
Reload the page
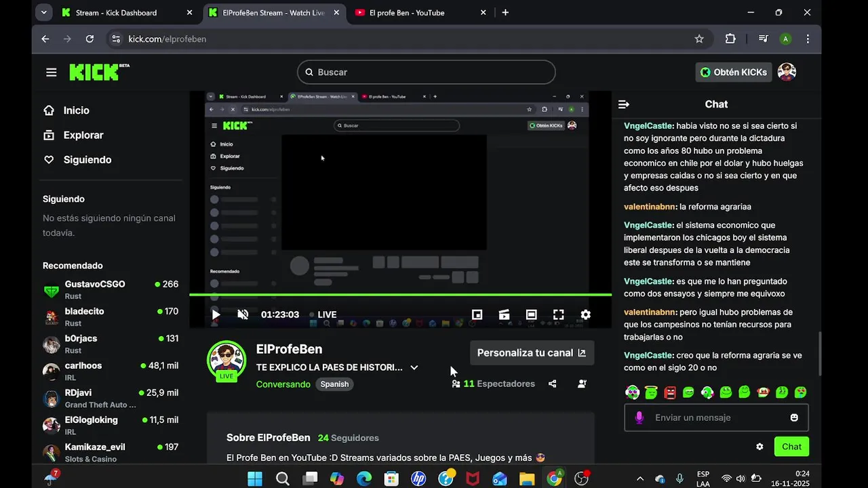[x=90, y=39]
